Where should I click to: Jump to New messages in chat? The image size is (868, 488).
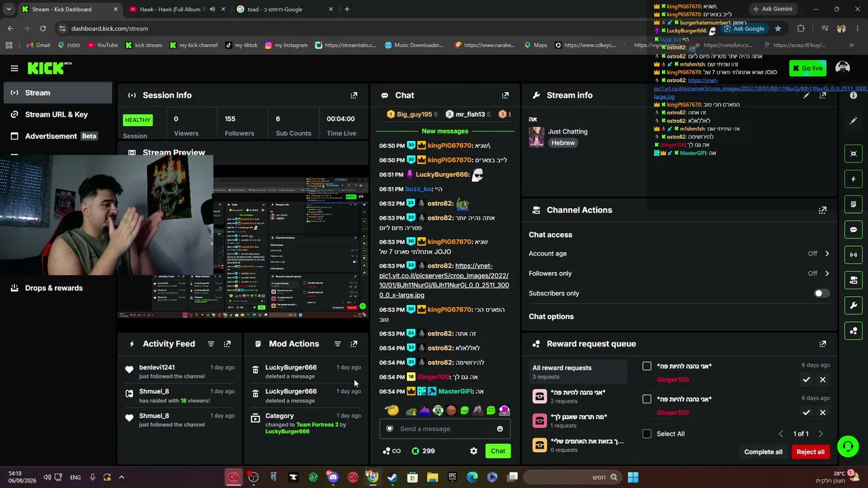point(445,131)
